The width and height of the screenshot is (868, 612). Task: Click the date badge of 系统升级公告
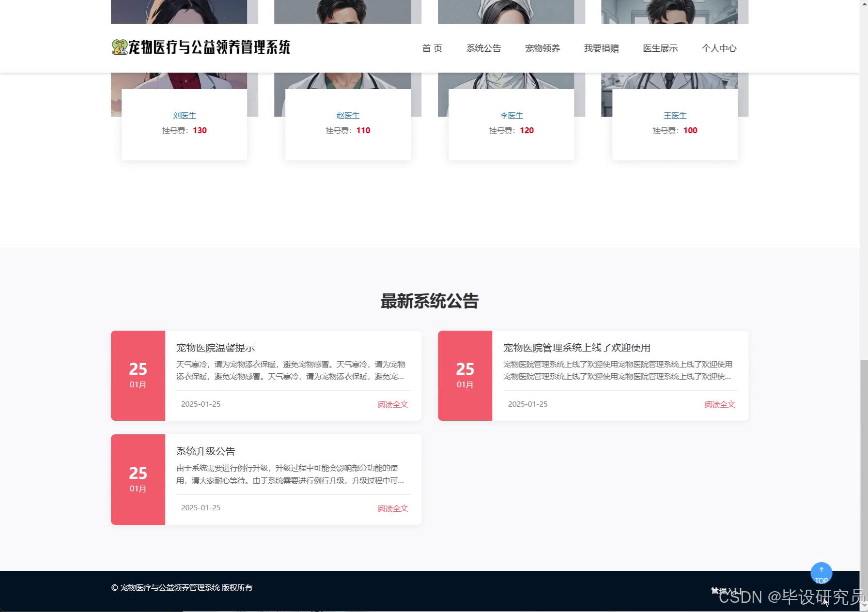138,479
